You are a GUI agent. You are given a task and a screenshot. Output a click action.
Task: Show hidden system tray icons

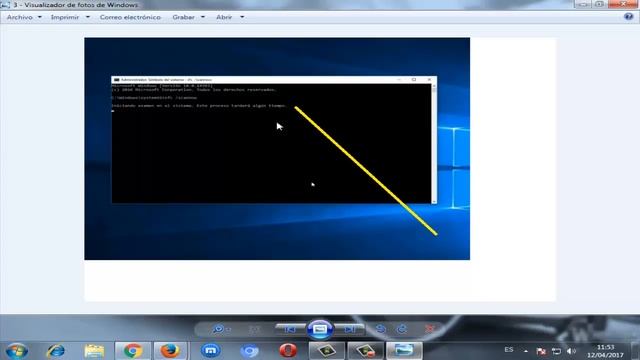pos(526,351)
